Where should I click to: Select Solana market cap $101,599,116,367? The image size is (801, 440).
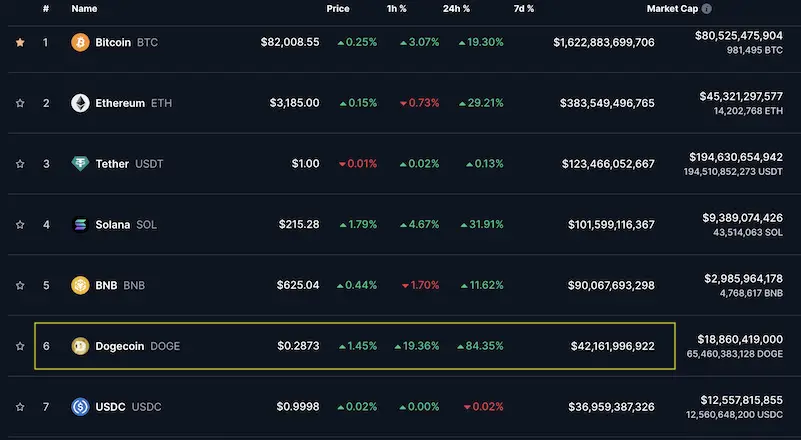pos(611,225)
